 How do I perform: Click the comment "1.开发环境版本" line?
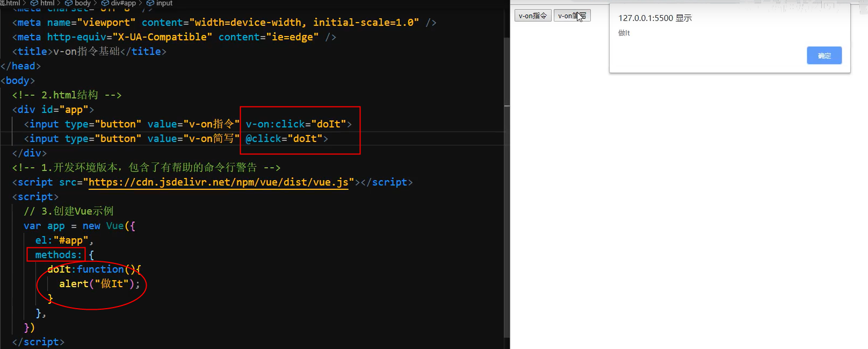tap(146, 168)
